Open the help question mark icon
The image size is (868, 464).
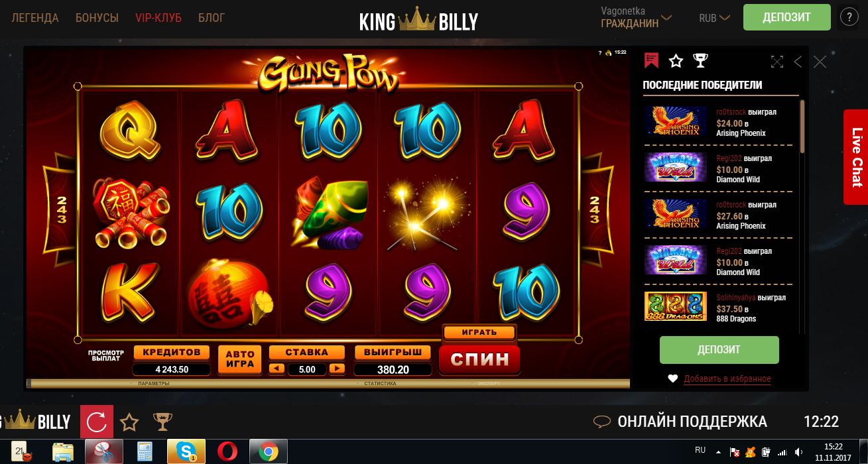(x=849, y=17)
